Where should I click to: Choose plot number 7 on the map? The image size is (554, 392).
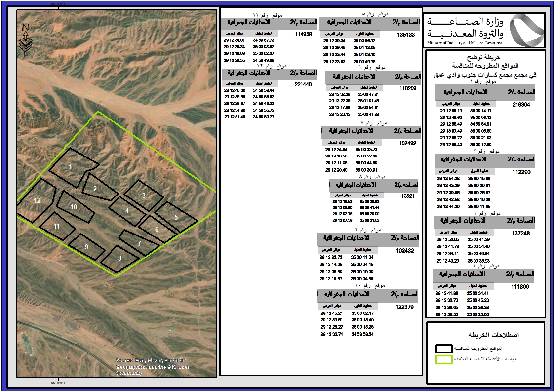139,243
